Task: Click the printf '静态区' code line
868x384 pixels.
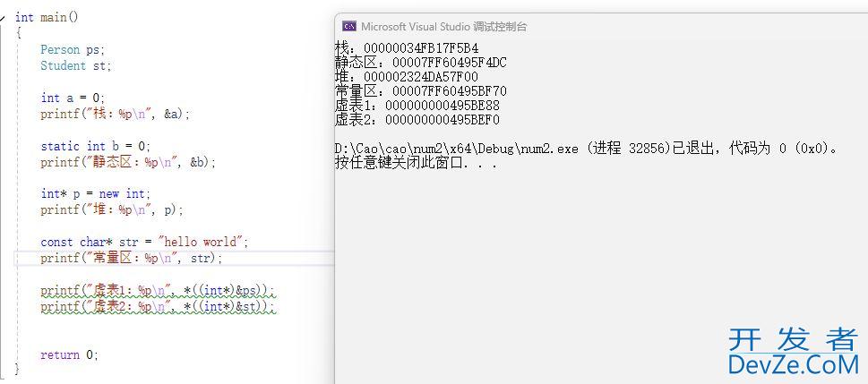Action: 128,162
